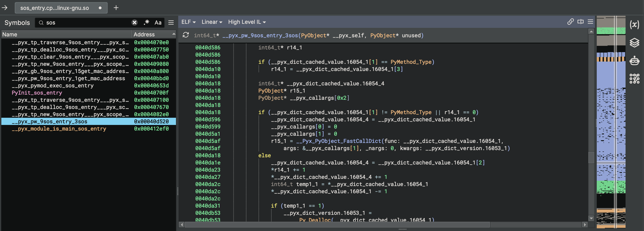Toggle case sensitive Aa search option
Screen dimensions: 644x231
(158, 23)
